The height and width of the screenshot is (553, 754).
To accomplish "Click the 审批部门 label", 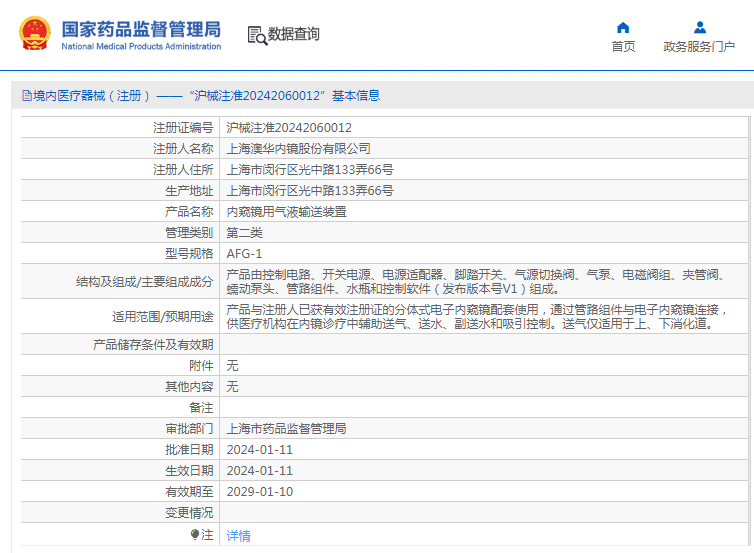I will point(189,428).
